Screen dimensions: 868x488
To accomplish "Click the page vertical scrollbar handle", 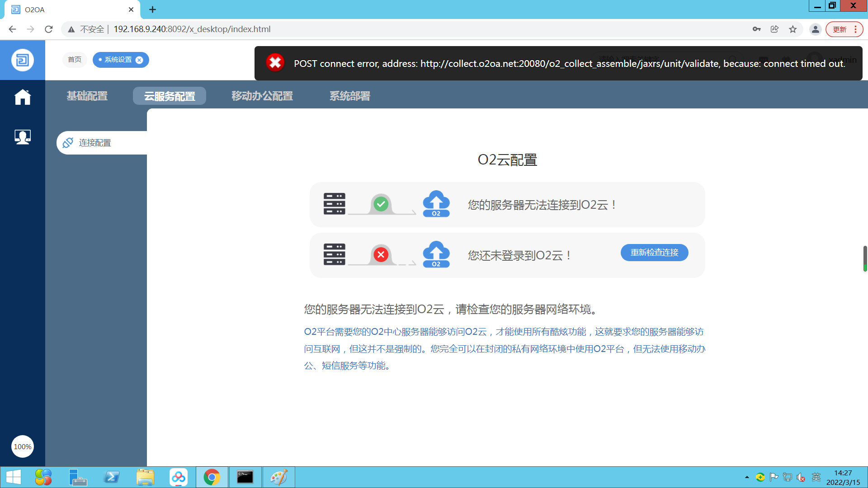I will tap(865, 258).
